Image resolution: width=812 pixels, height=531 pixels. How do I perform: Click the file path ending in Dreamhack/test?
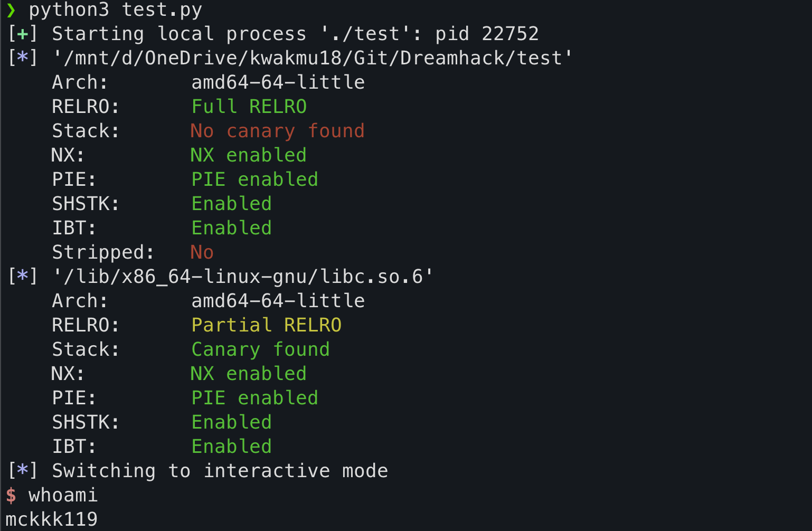coord(313,58)
